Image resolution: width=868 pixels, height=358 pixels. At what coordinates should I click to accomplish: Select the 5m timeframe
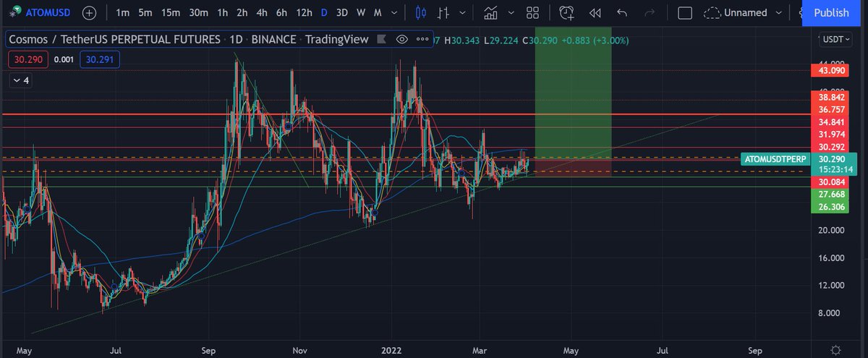pos(146,13)
